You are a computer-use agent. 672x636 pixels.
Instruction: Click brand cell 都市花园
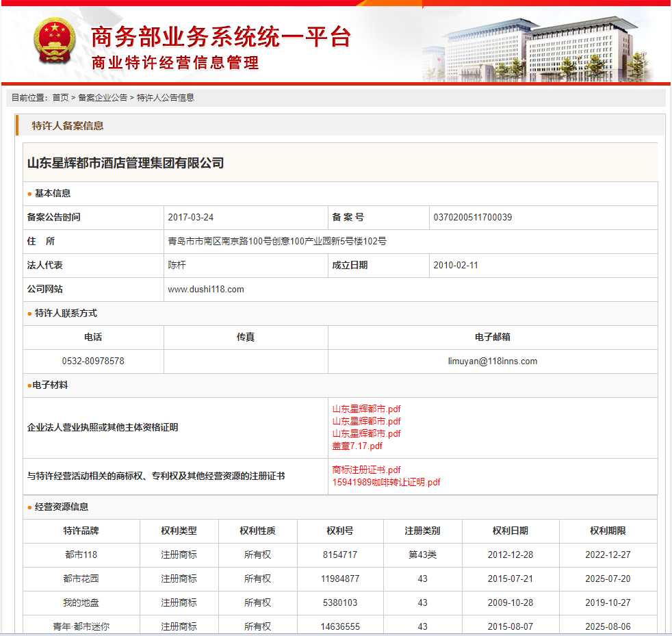pyautogui.click(x=81, y=579)
